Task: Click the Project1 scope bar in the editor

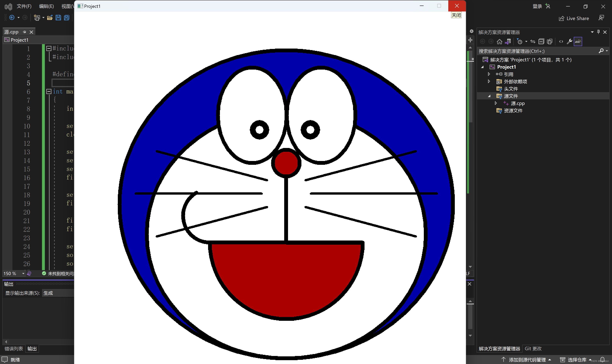Action: point(38,40)
